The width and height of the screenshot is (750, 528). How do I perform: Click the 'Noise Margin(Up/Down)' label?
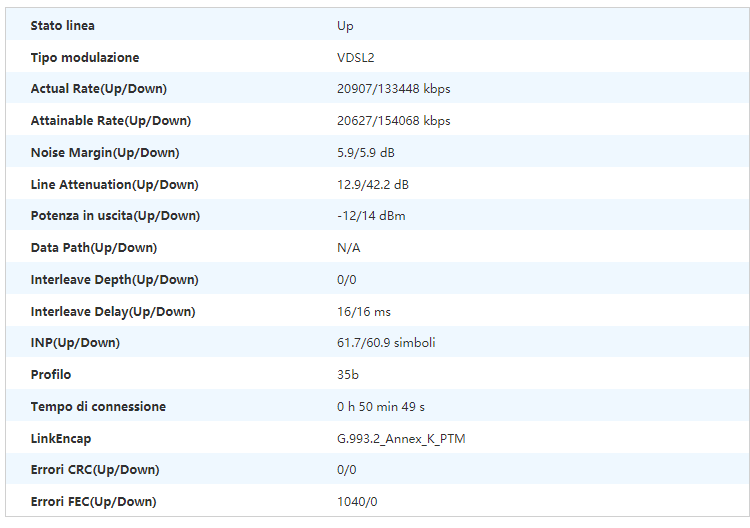click(105, 152)
